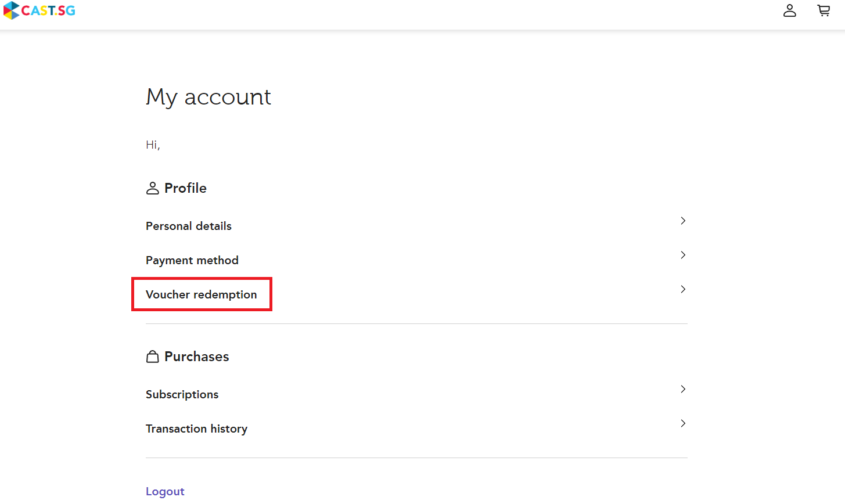Click the My account page heading
The width and height of the screenshot is (845, 504).
(208, 97)
